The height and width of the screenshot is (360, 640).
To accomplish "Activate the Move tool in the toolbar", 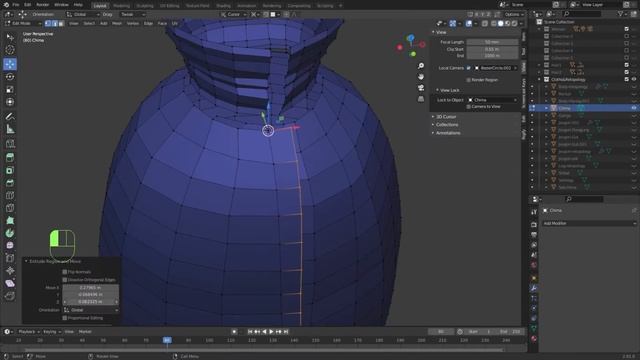I will tap(10, 64).
